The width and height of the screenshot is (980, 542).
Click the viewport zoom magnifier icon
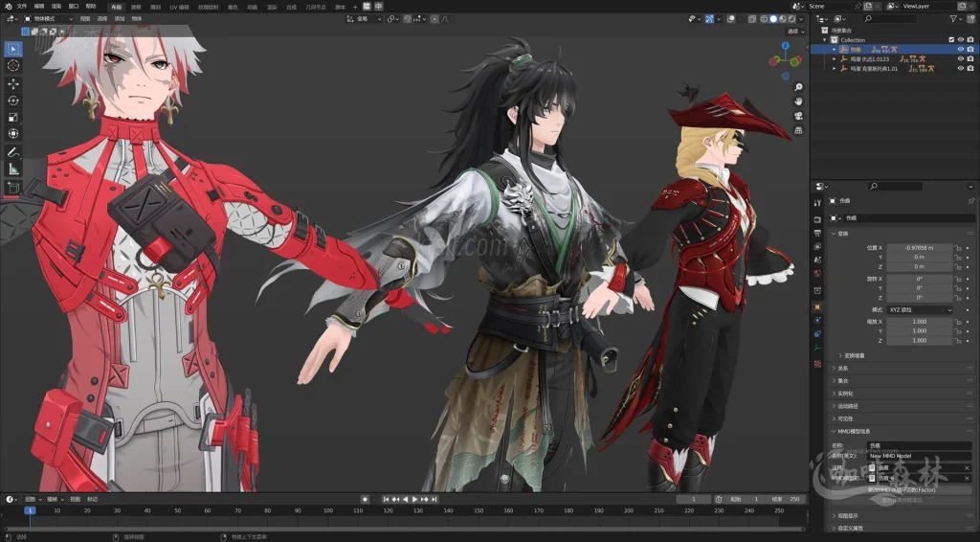point(798,87)
